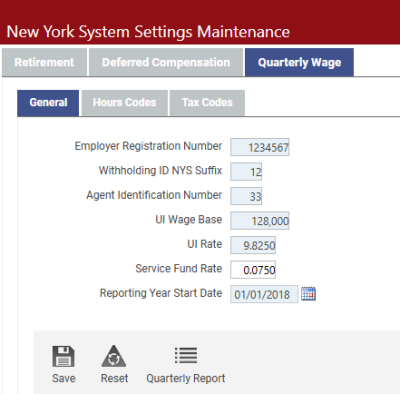Click the UI Rate input field

pos(253,245)
